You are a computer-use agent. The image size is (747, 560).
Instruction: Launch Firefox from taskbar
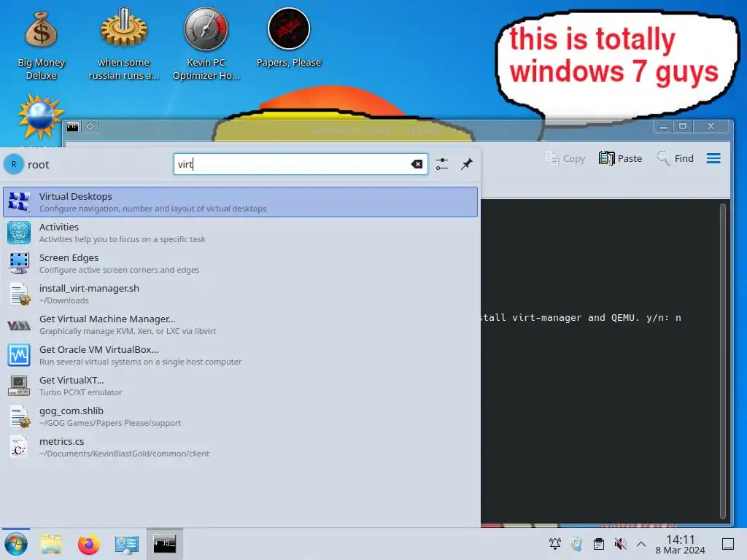pyautogui.click(x=88, y=544)
